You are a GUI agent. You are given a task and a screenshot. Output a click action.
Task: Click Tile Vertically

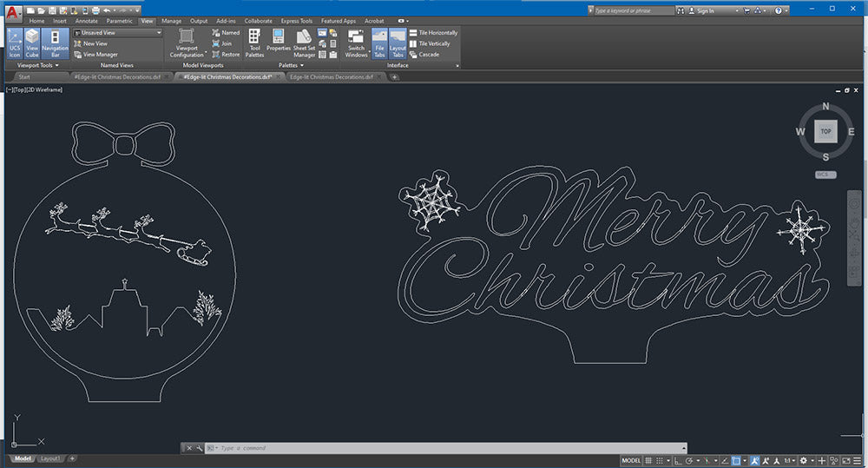click(x=430, y=43)
